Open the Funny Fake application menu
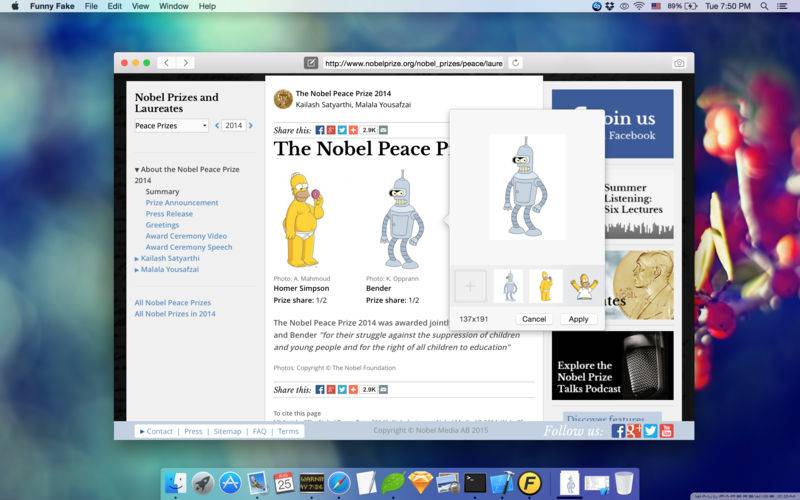Screen dimensions: 800x500 pyautogui.click(x=52, y=6)
